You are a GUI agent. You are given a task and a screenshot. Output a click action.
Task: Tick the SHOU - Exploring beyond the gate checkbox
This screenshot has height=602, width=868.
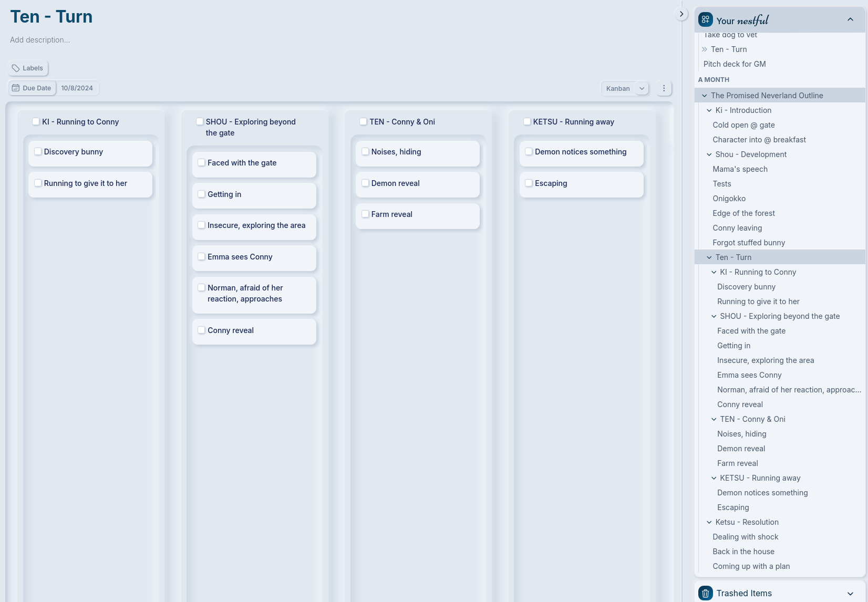pyautogui.click(x=200, y=121)
